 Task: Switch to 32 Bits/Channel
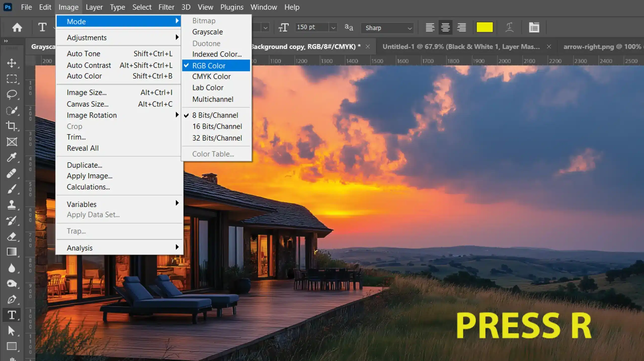(216, 138)
